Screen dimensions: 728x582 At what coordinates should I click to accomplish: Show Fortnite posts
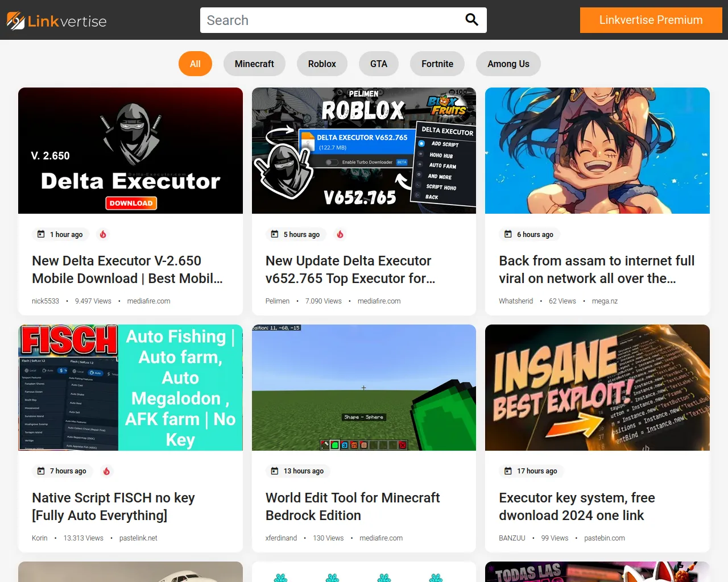coord(437,64)
